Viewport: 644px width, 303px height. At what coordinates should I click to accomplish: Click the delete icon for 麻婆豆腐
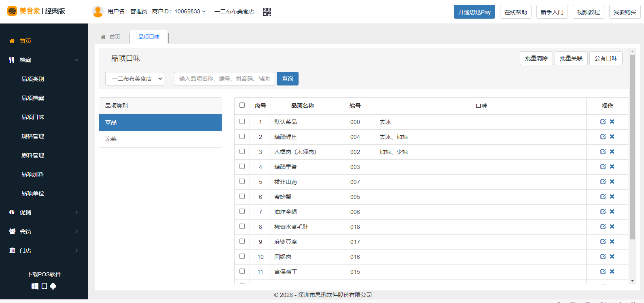[x=612, y=241]
